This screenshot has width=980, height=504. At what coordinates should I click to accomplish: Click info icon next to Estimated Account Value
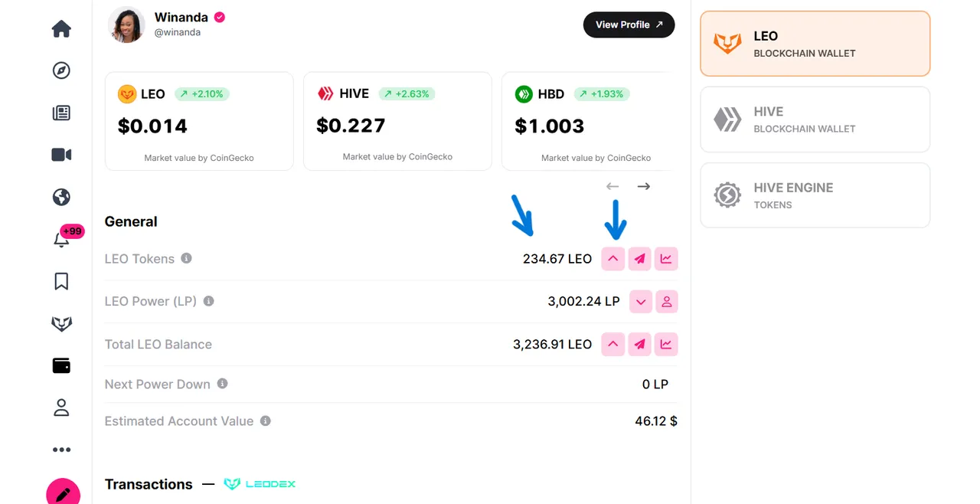265,421
